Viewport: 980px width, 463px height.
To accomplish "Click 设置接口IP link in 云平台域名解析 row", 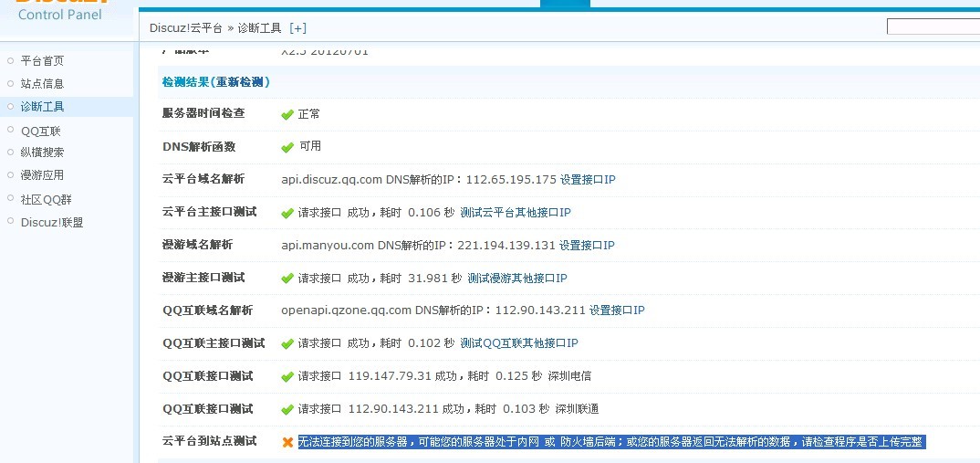I will tap(588, 180).
